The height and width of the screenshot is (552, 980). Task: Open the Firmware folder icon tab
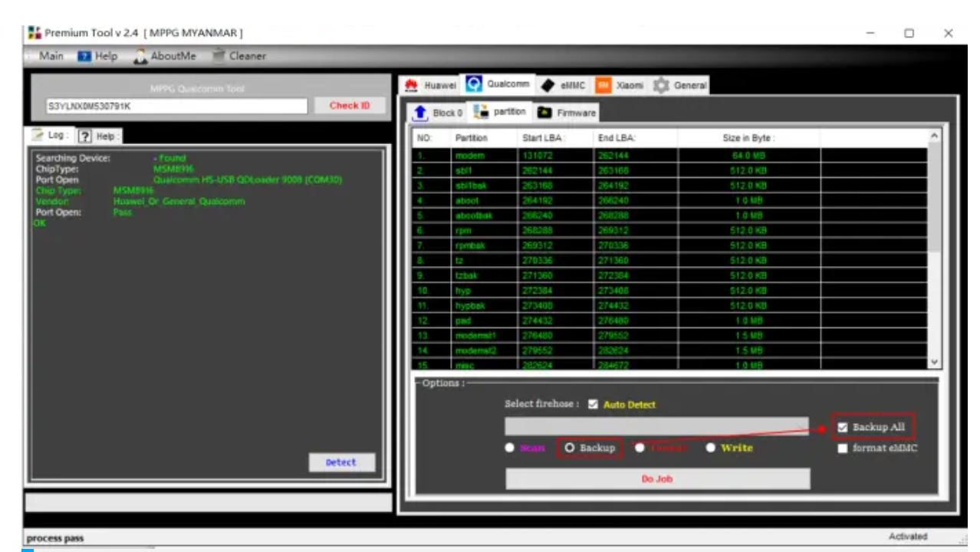coord(544,113)
